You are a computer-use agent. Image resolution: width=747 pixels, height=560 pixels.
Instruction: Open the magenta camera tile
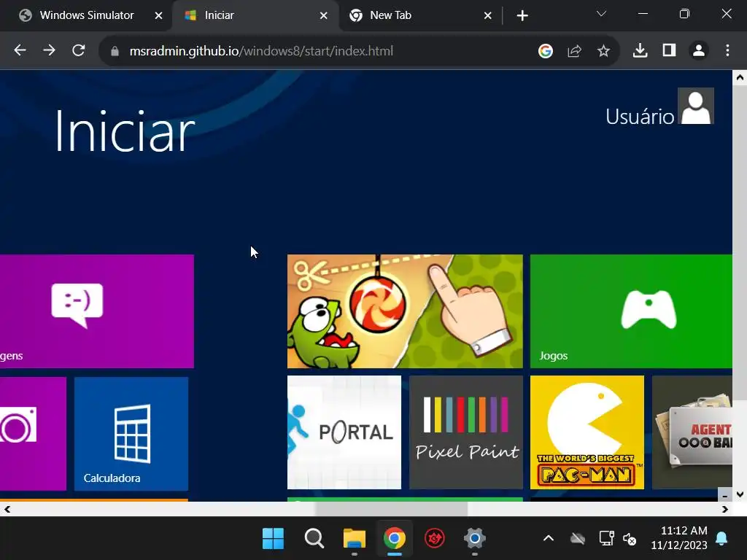pyautogui.click(x=33, y=433)
